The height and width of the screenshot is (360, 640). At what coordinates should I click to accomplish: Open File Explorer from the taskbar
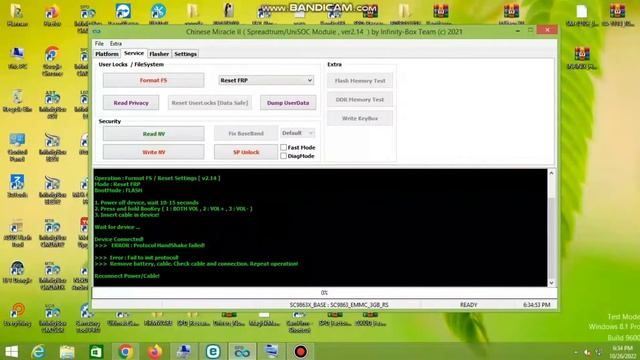[67, 351]
